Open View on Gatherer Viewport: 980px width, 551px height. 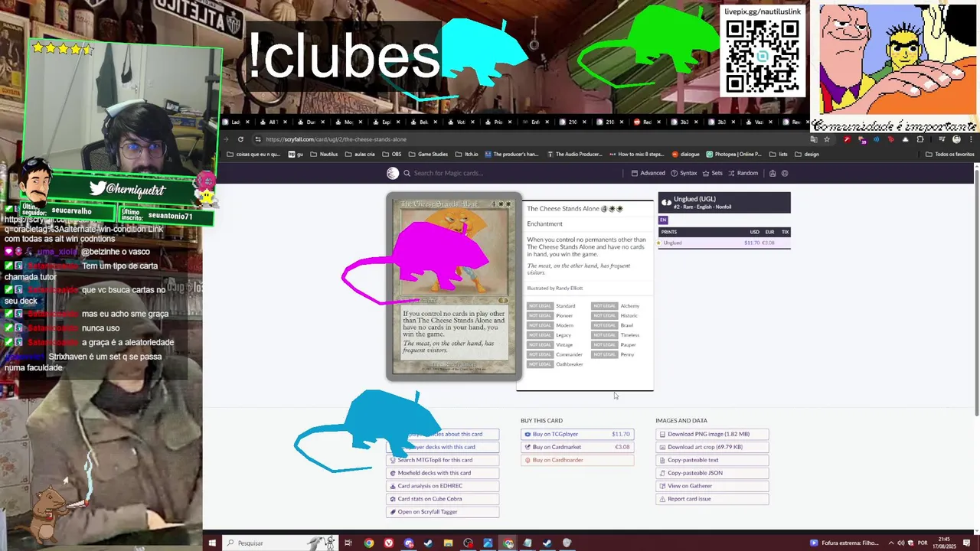click(x=712, y=486)
